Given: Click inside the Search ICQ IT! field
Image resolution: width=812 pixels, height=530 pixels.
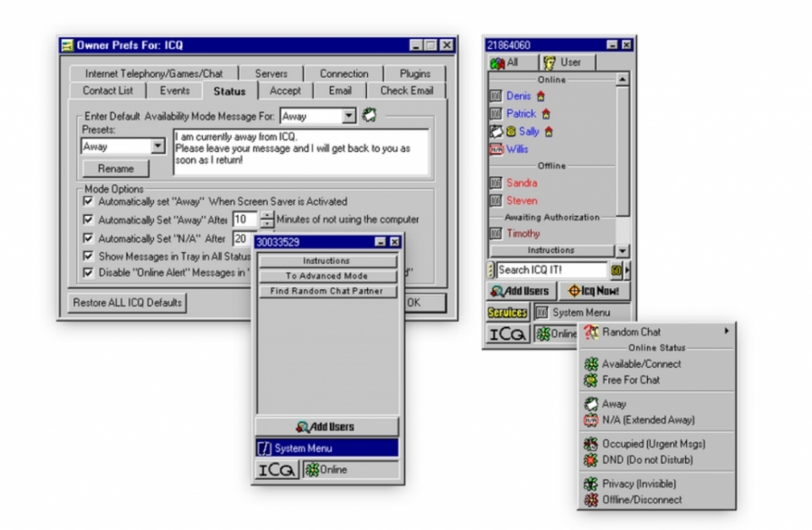Looking at the screenshot, I should point(551,270).
